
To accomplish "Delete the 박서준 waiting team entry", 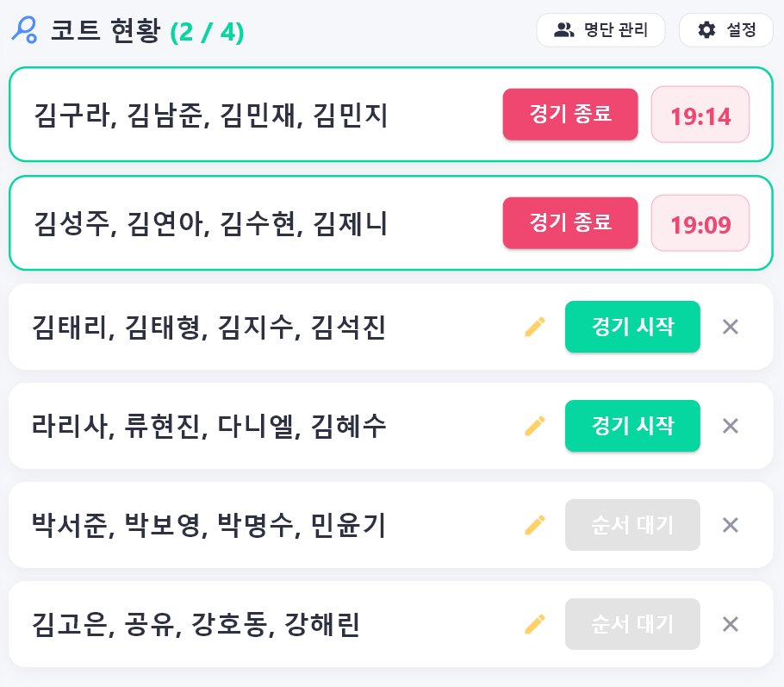I will [731, 525].
